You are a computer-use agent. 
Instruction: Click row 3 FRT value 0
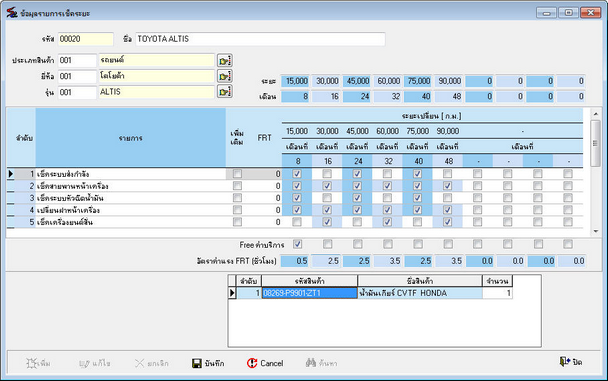tap(278, 198)
